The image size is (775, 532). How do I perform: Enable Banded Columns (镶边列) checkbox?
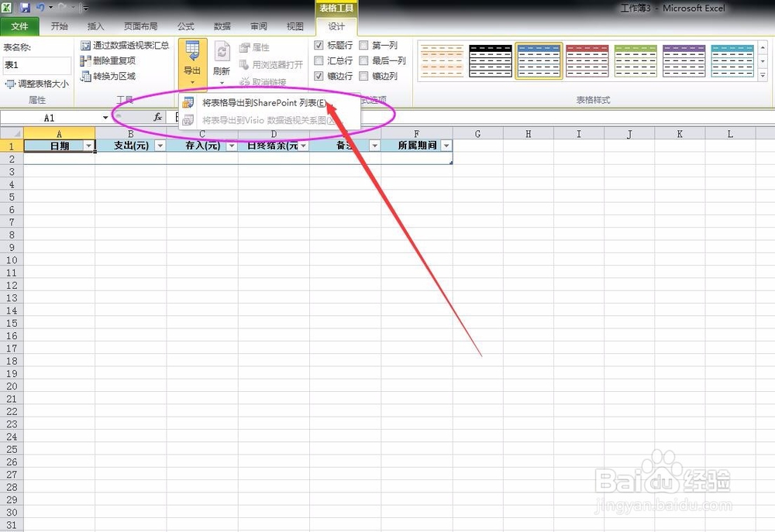[363, 76]
